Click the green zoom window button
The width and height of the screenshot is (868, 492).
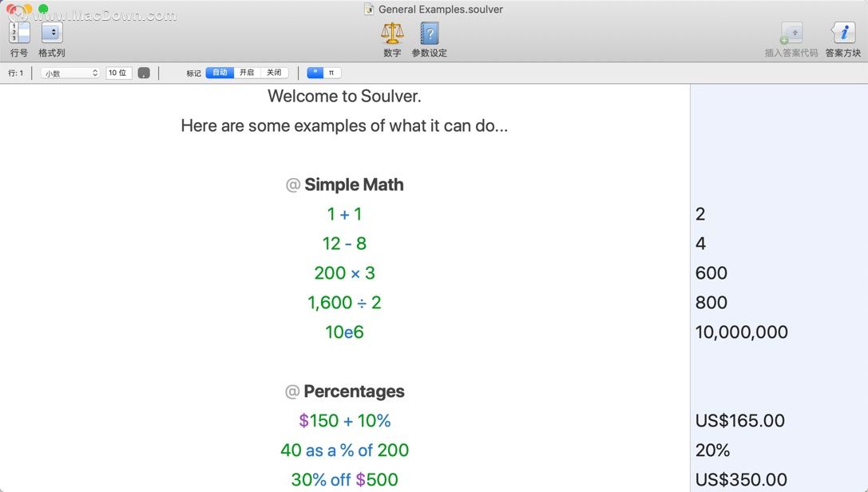coord(43,8)
